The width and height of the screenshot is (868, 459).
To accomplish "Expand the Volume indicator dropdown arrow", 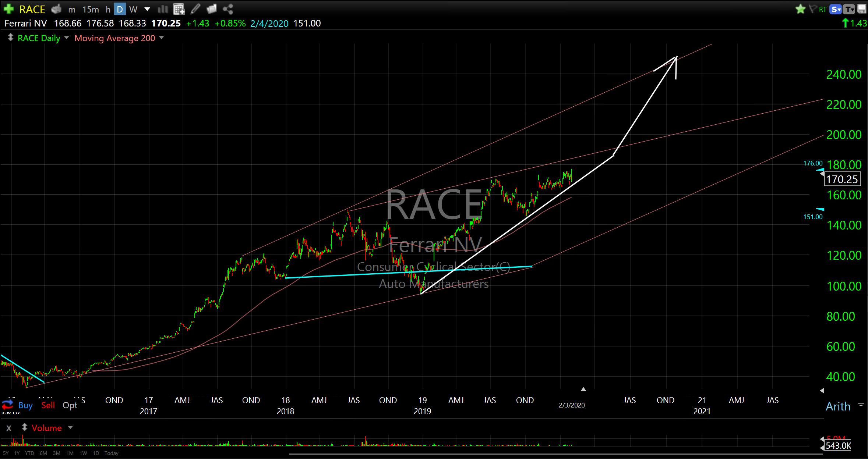I will pyautogui.click(x=71, y=427).
